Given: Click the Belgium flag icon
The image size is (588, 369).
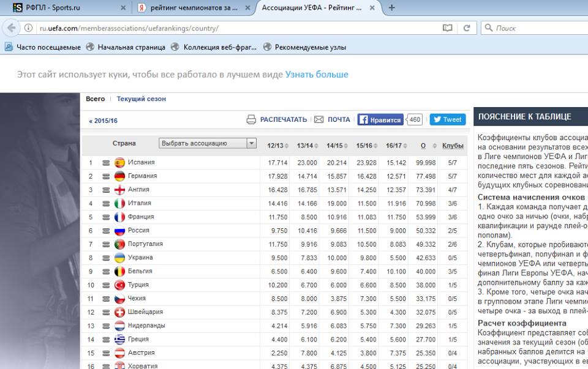Looking at the screenshot, I should tap(119, 271).
